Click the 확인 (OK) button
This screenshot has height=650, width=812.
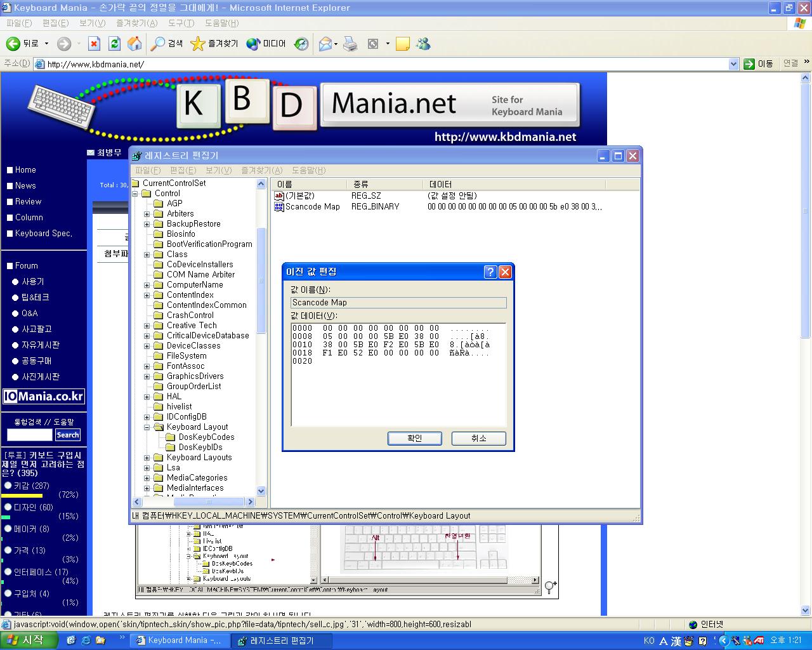tap(415, 438)
